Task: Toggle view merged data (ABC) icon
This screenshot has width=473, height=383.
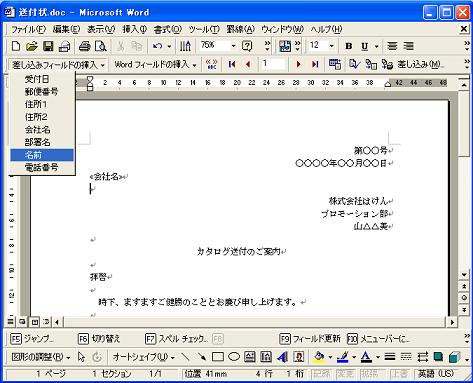Action: [x=212, y=64]
